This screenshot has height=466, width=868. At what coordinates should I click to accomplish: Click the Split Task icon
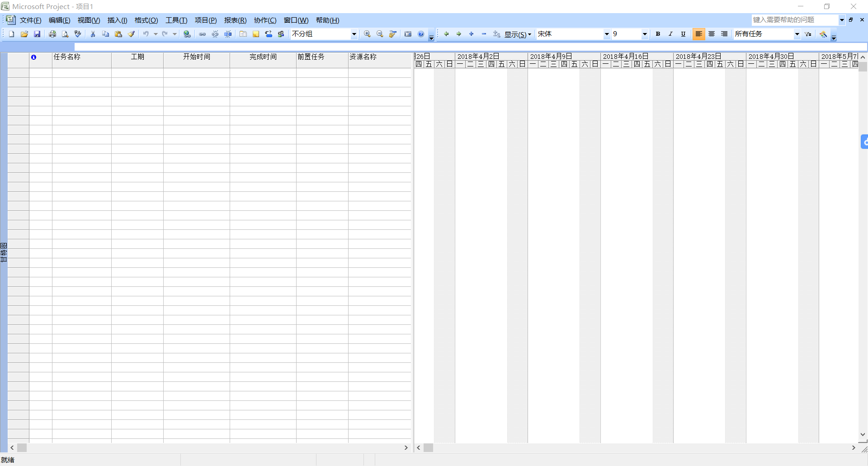pyautogui.click(x=228, y=34)
